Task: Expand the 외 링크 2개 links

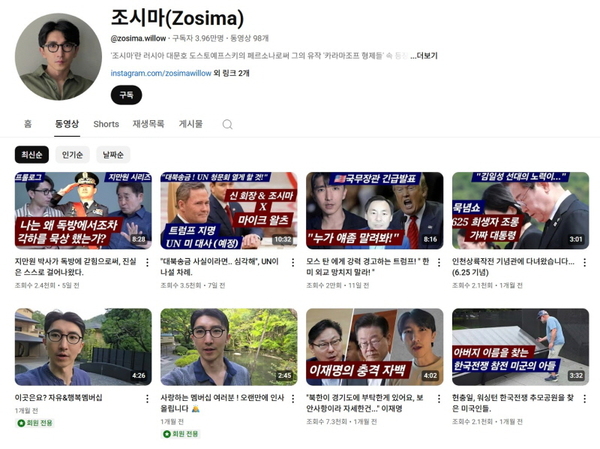Action: tap(231, 73)
